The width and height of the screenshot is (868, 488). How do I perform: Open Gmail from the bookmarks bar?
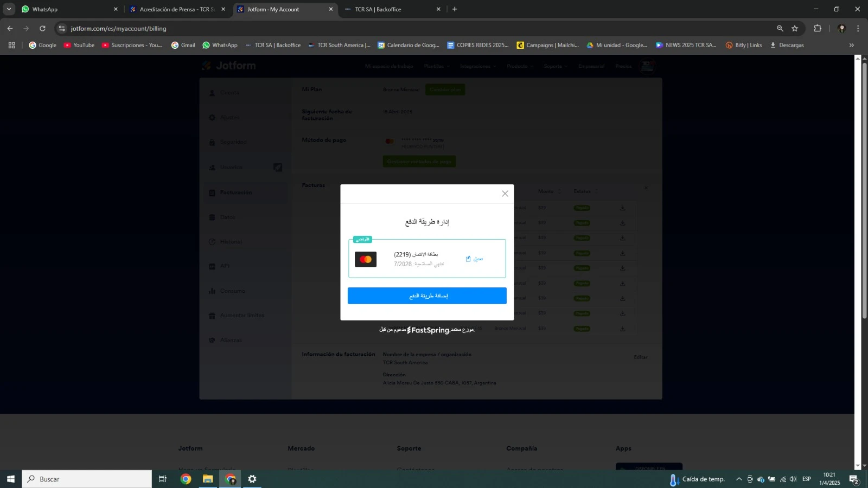(x=183, y=45)
